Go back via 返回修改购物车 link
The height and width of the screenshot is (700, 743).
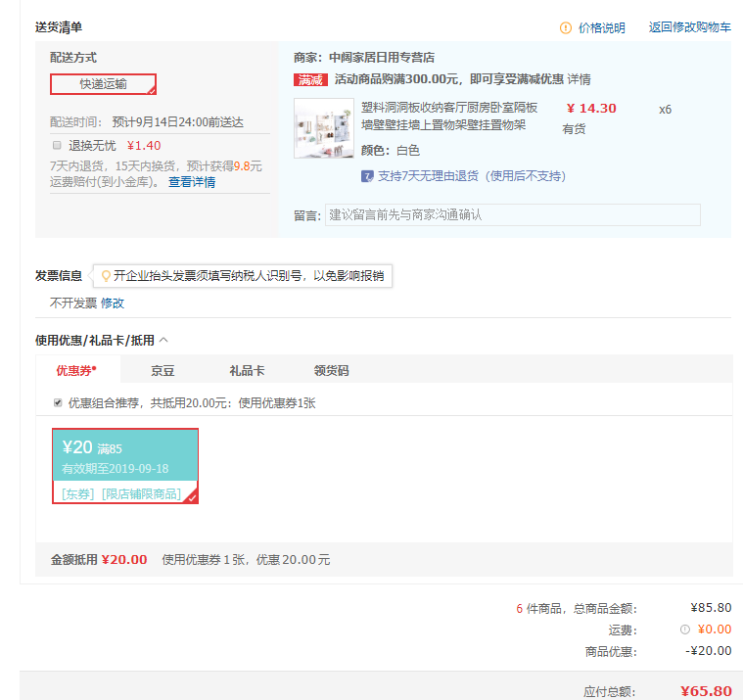coord(689,27)
